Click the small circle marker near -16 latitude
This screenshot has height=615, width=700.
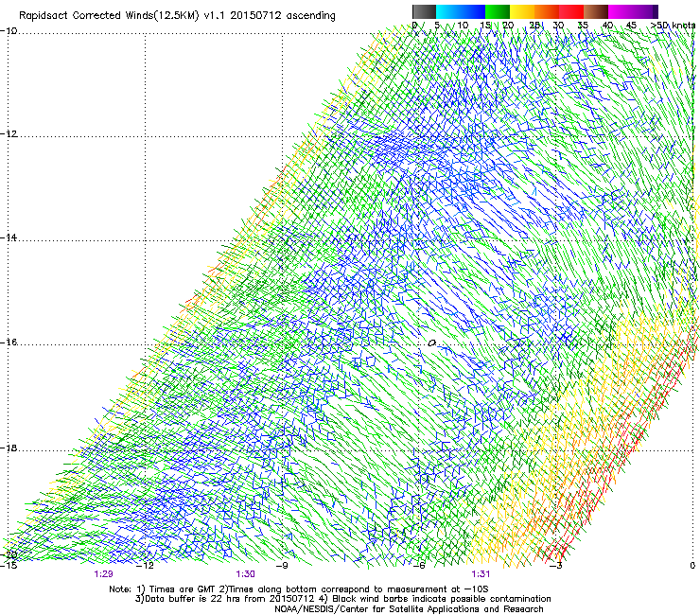(x=431, y=343)
